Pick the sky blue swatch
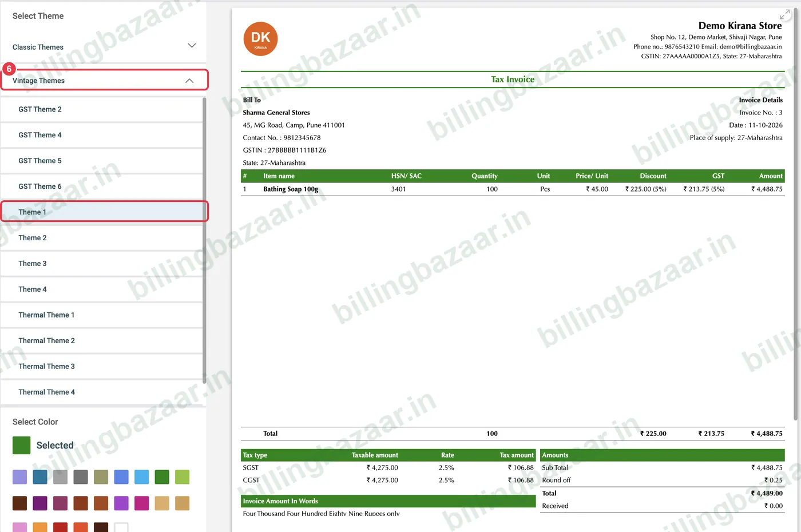The width and height of the screenshot is (801, 532). tap(141, 477)
